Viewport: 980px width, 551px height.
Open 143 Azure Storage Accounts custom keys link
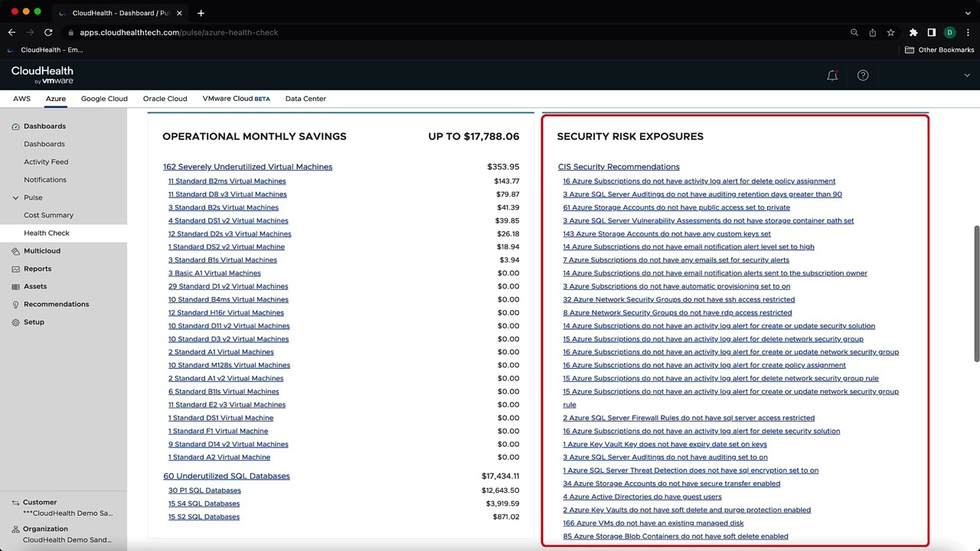667,233
